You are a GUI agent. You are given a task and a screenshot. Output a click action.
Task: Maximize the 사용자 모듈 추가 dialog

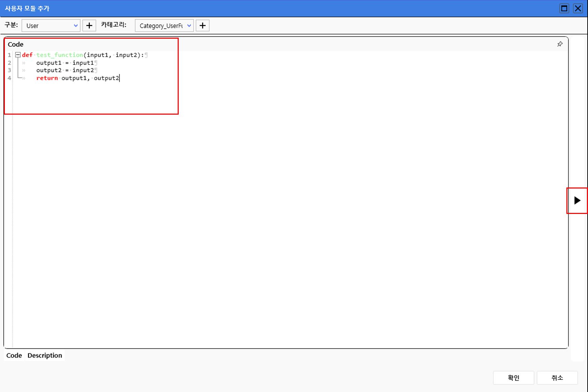(564, 8)
